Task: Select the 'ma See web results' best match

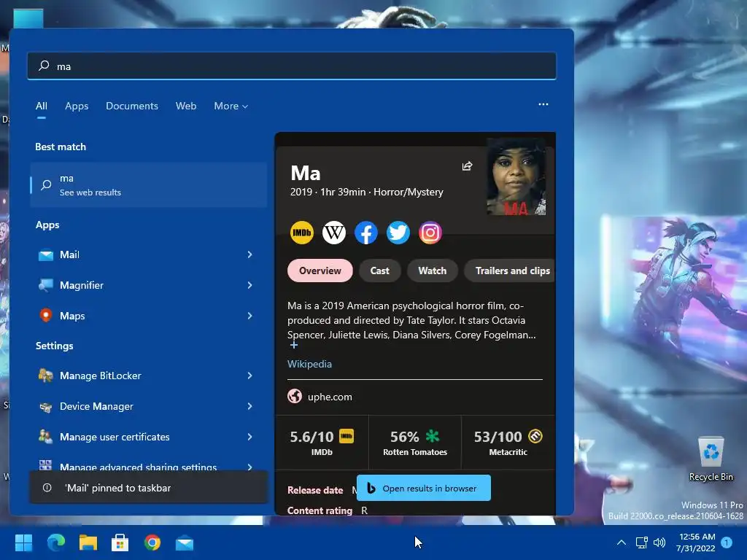Action: coord(149,184)
